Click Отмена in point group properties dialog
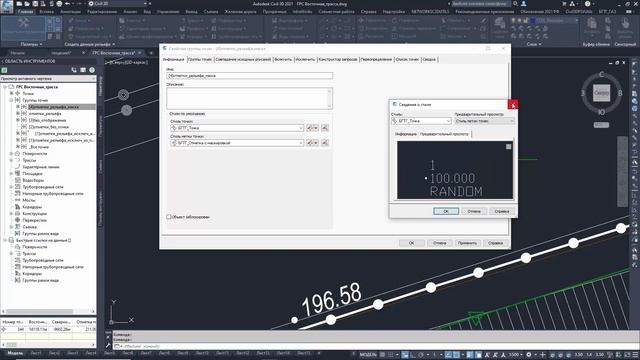Screen dimensions: 640x360 440,243
